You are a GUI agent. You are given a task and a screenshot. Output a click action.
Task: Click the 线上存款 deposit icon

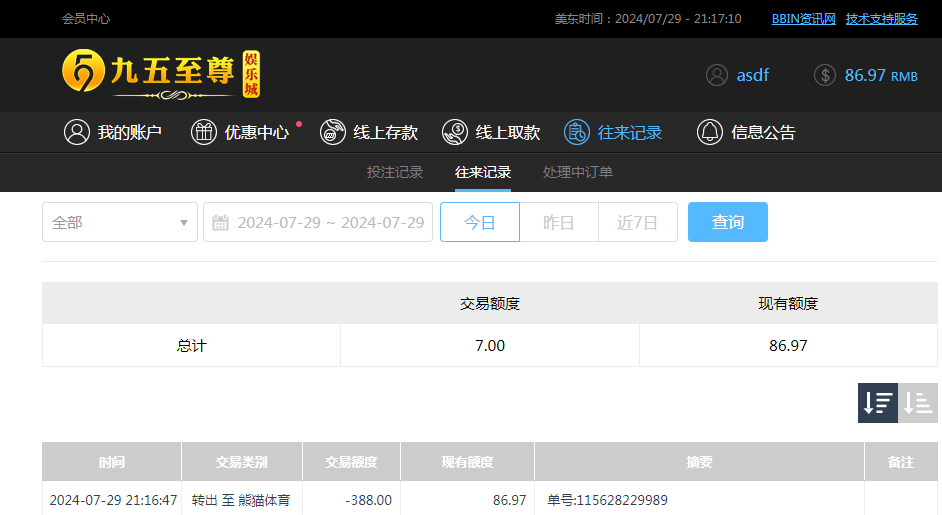coord(333,132)
